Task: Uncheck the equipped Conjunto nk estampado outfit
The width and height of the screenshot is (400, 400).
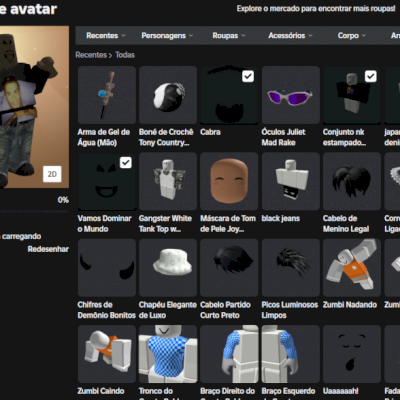Action: 370,76
